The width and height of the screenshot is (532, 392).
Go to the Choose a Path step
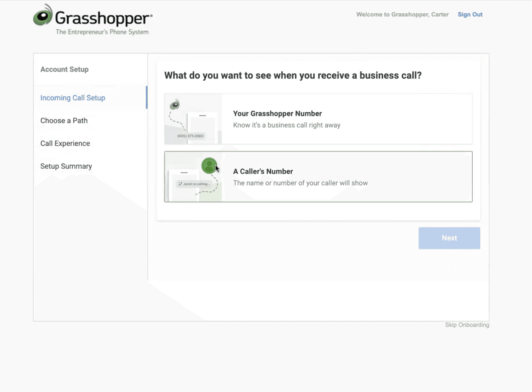[x=64, y=121]
